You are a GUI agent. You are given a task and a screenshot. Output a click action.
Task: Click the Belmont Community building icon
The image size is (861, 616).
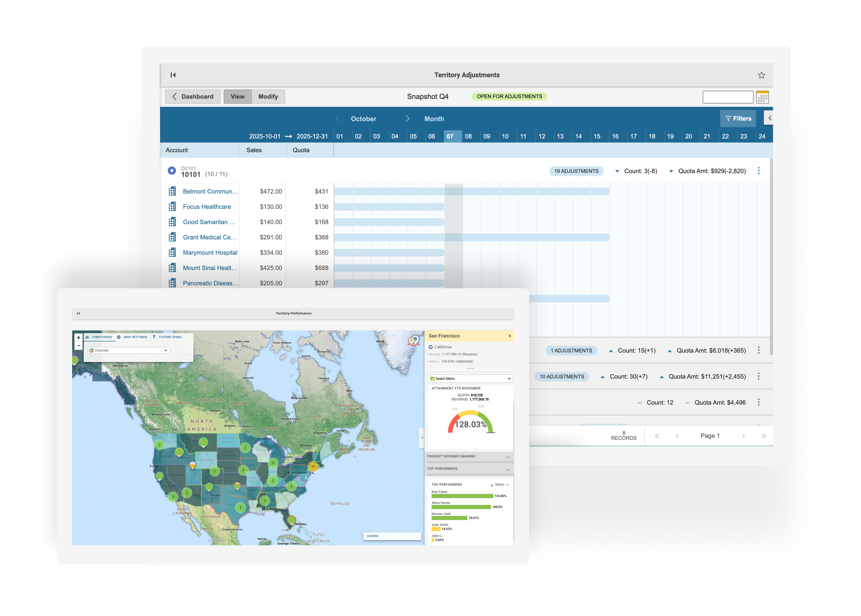pyautogui.click(x=172, y=191)
